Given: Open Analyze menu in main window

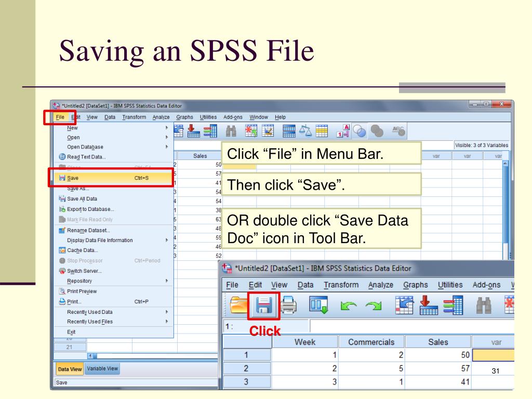Looking at the screenshot, I should (161, 117).
